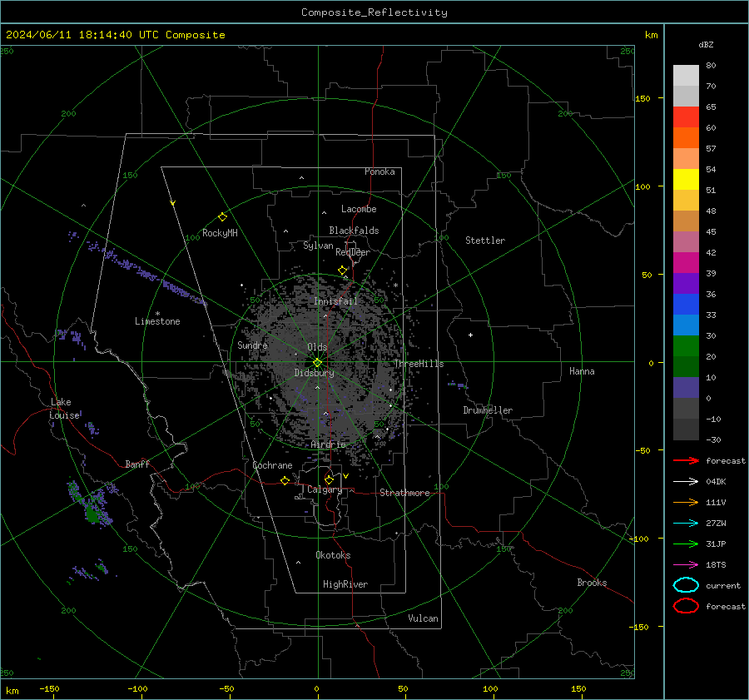Click the Innisfail city label
Image resolution: width=749 pixels, height=700 pixels.
[335, 301]
